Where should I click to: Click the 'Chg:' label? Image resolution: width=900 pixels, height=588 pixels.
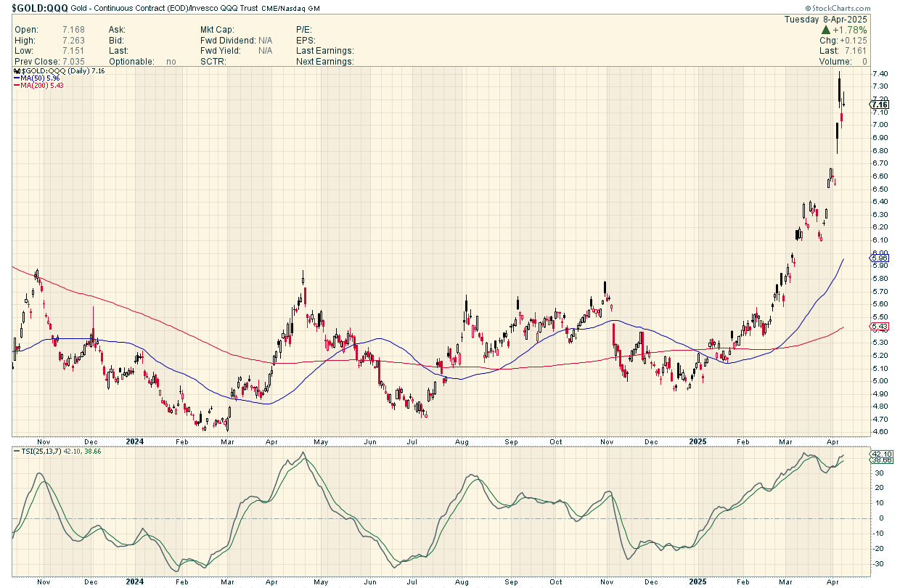point(830,41)
